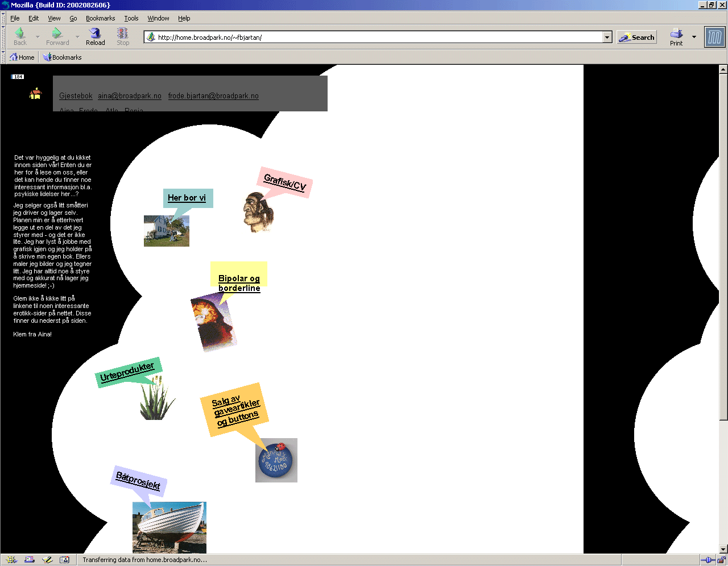Open the Urteprodukter link
The height and width of the screenshot is (566, 728).
pyautogui.click(x=127, y=372)
